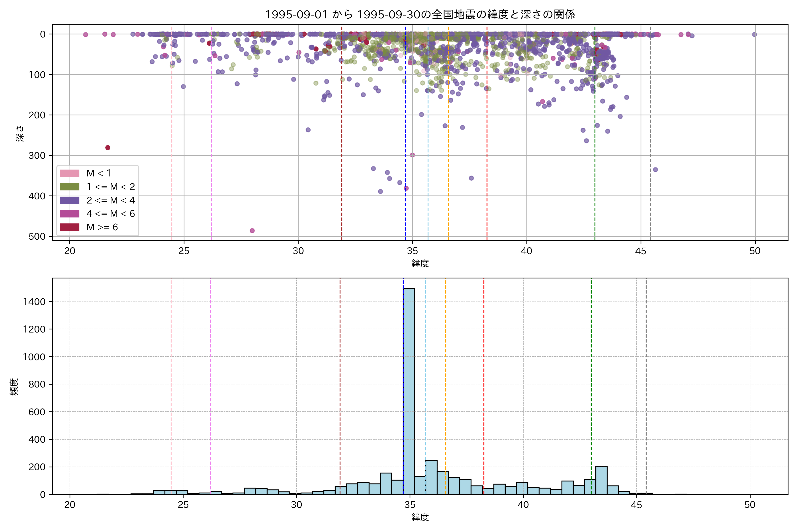Click the magenta dot near depth 490
Screen dimensions: 798x532
(x=252, y=231)
